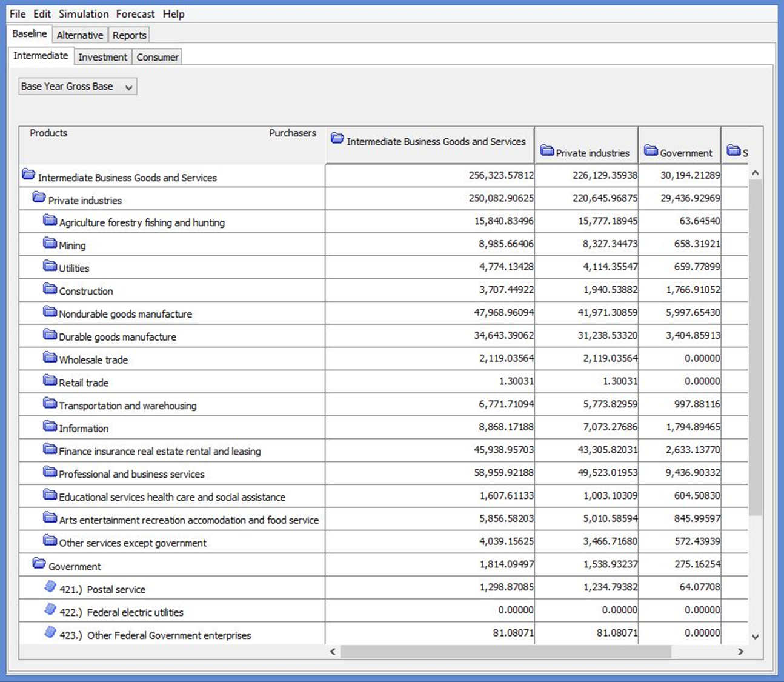Select the Mining row label
This screenshot has height=682, width=784.
pos(72,246)
